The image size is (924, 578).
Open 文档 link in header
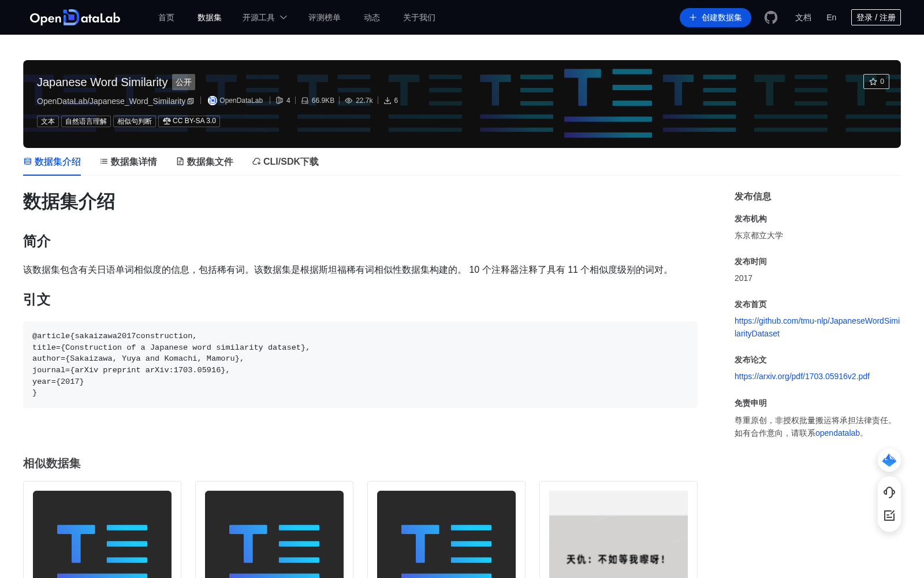click(x=803, y=17)
